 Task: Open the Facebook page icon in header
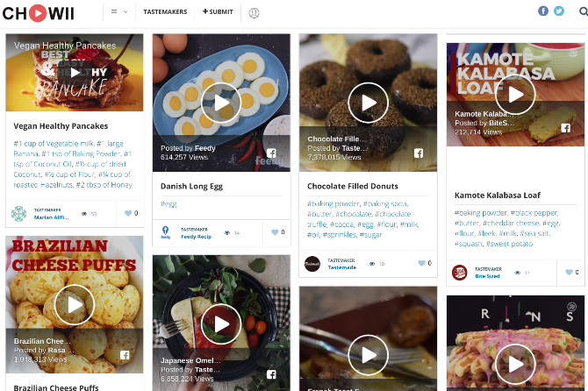tap(543, 11)
